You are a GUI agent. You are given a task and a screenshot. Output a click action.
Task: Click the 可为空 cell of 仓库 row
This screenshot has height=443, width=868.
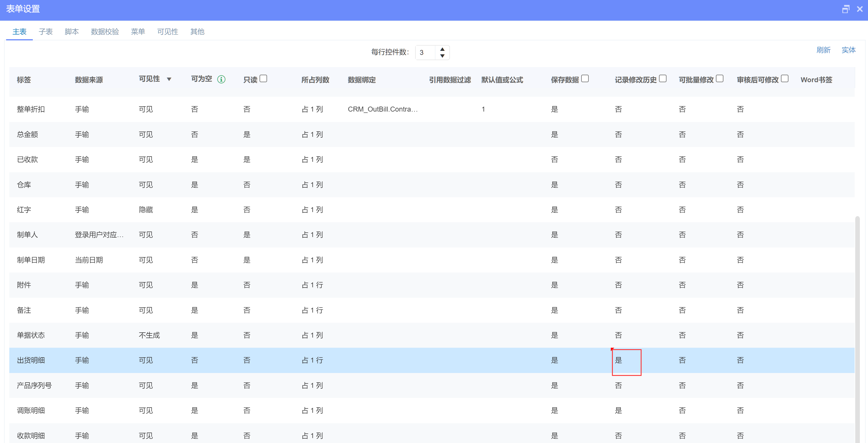[x=195, y=185]
